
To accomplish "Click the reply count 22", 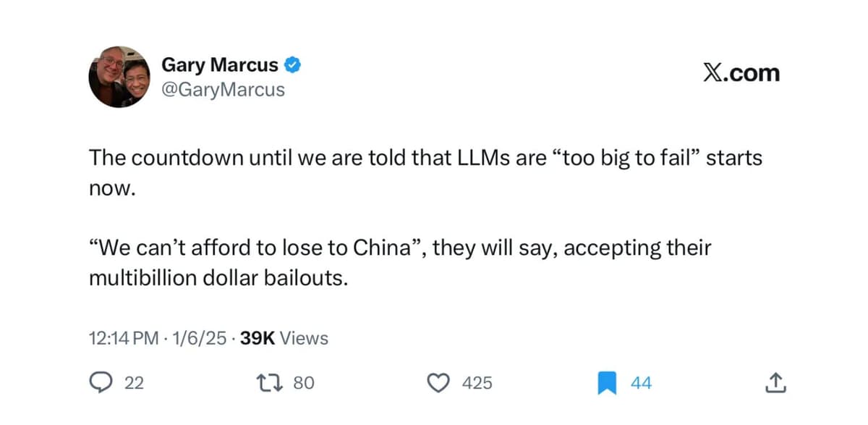I will 135,383.
